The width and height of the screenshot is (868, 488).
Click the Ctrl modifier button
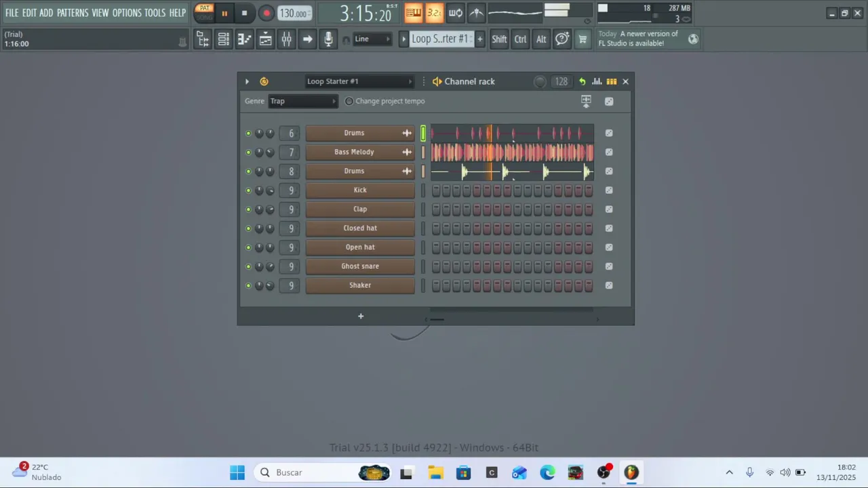[x=520, y=39]
